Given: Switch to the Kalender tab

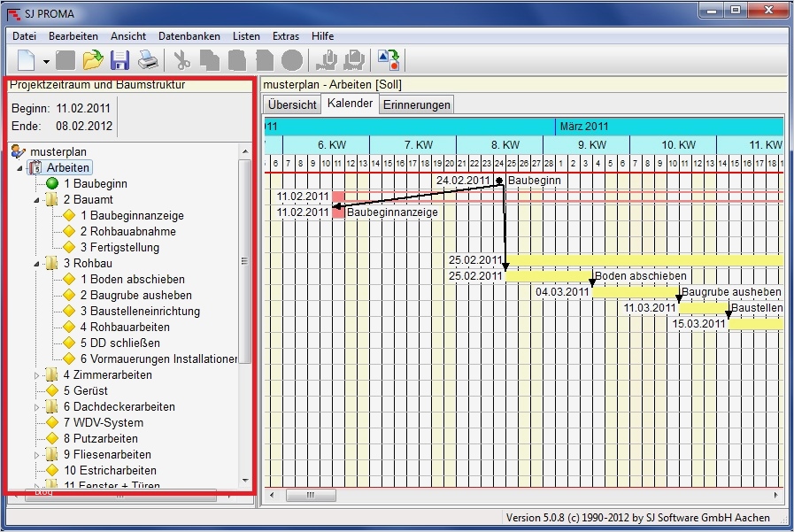Looking at the screenshot, I should coord(350,103).
